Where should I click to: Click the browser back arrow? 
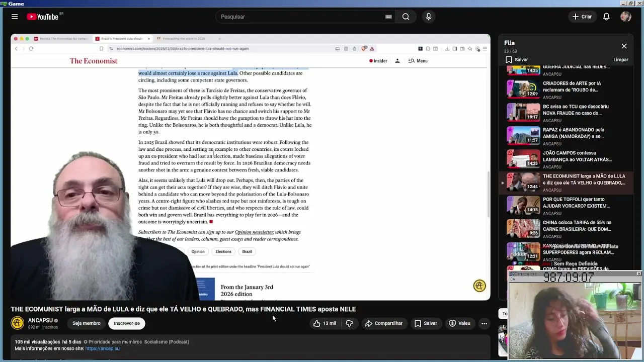pyautogui.click(x=16, y=49)
